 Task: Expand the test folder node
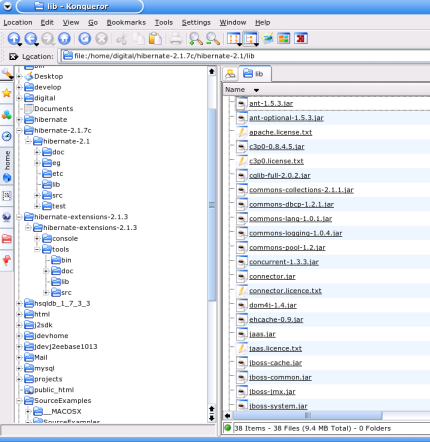click(x=37, y=206)
